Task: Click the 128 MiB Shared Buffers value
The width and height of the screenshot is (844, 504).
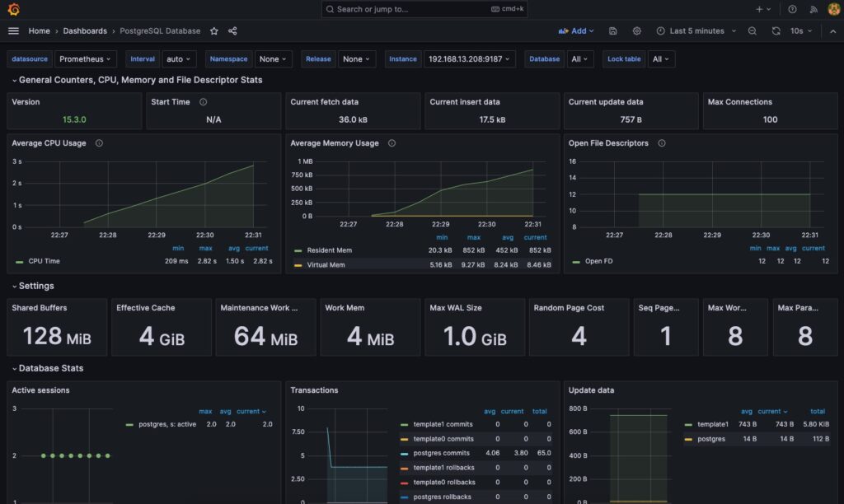Action: 57,337
